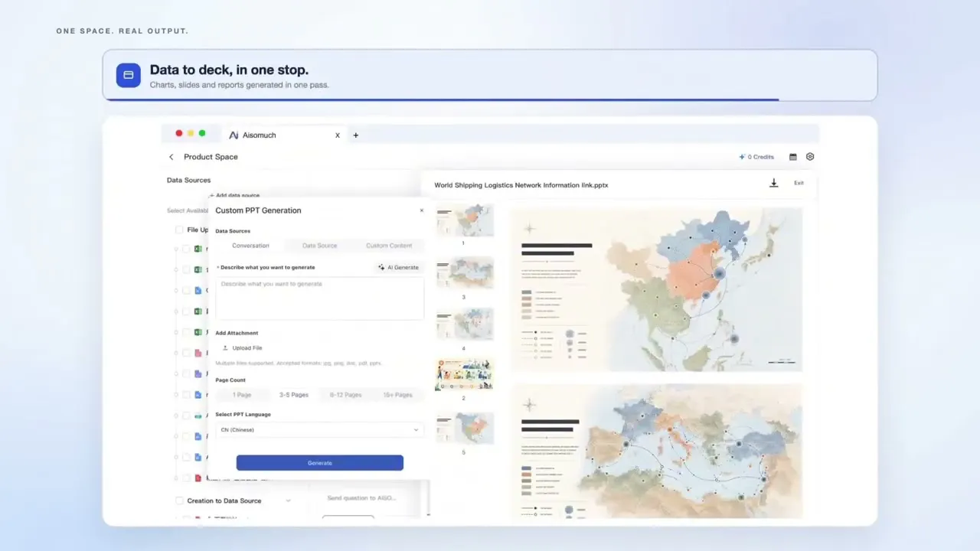Click the blue Generate button

click(x=319, y=463)
